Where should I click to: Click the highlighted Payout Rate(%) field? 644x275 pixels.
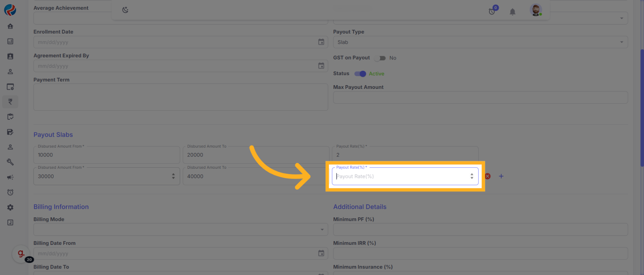click(x=401, y=176)
